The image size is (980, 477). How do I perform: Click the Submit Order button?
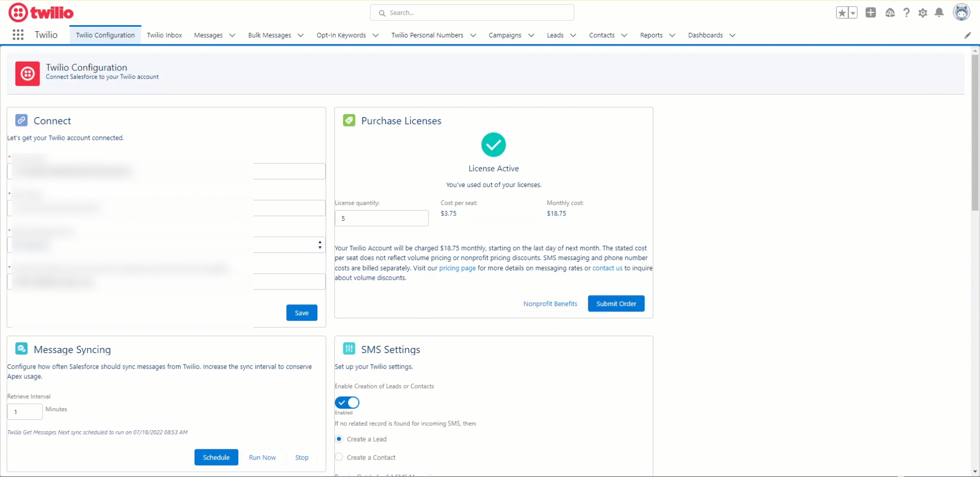(x=616, y=303)
